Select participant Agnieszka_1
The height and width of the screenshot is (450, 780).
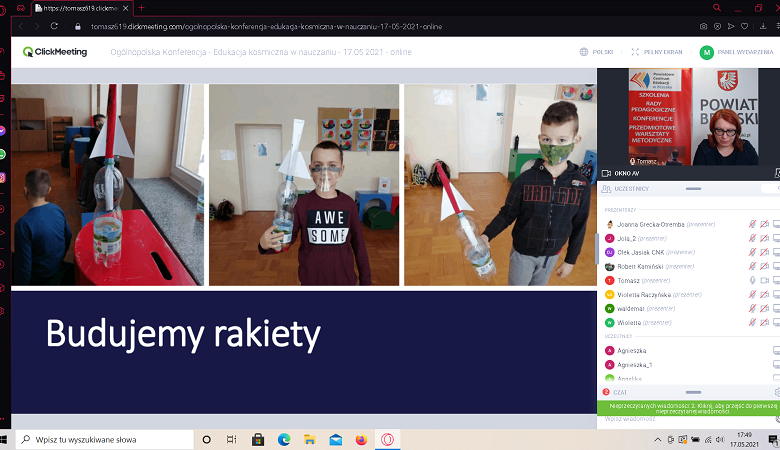[634, 364]
